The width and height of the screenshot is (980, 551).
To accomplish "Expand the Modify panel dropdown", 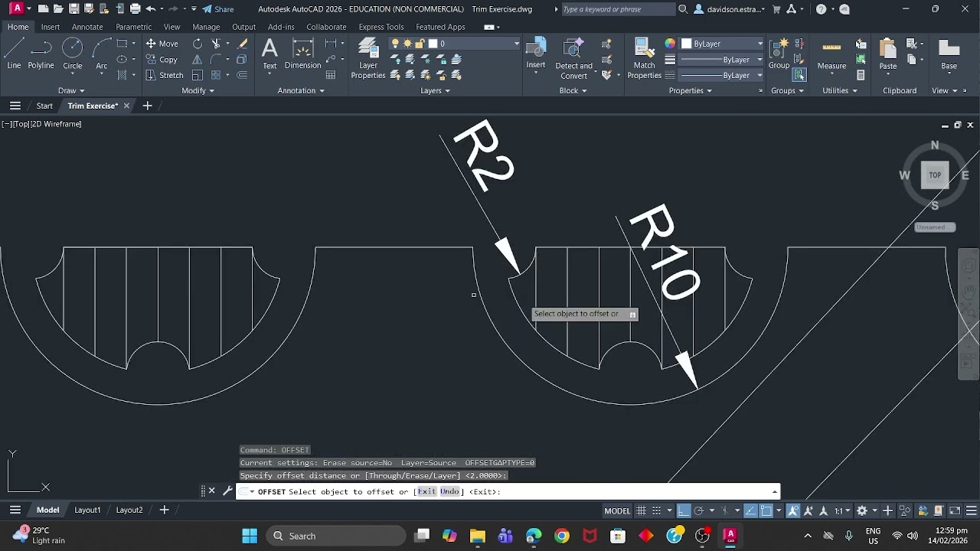I will (x=198, y=90).
